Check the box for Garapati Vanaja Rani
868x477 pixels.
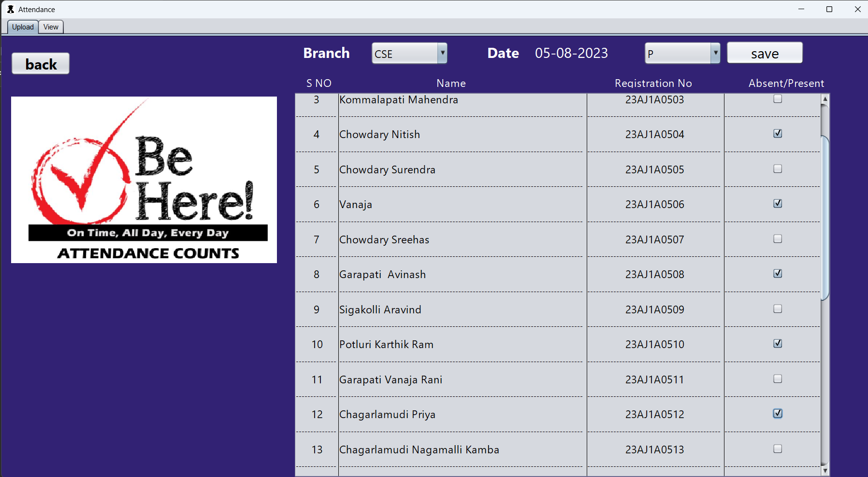(x=778, y=379)
